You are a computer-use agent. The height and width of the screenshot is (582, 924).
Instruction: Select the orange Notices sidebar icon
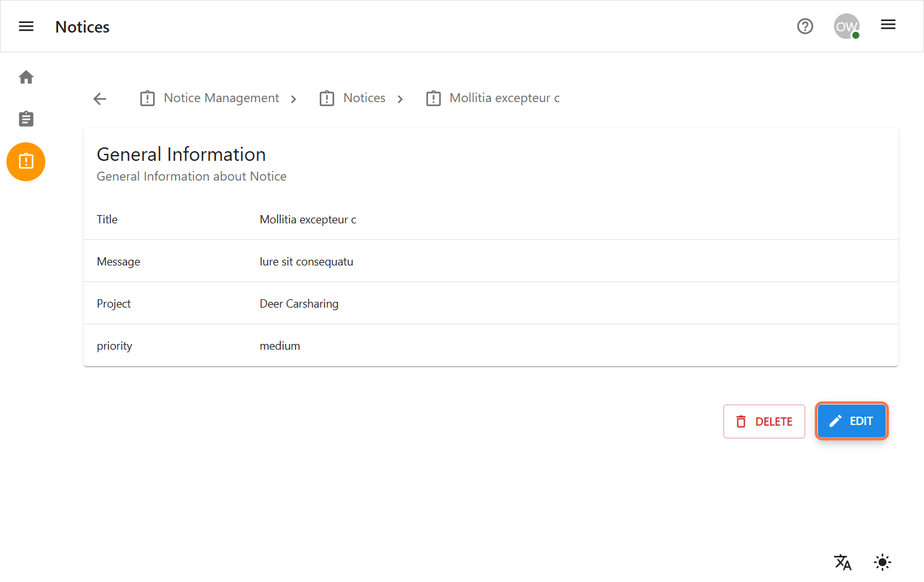[26, 161]
